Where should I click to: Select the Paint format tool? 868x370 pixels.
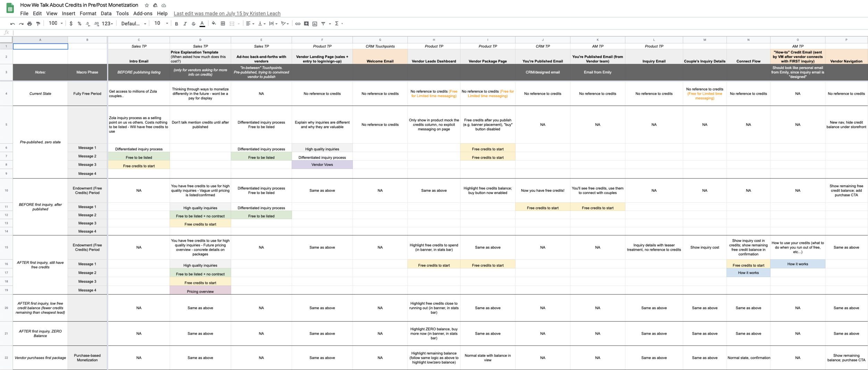(x=38, y=24)
